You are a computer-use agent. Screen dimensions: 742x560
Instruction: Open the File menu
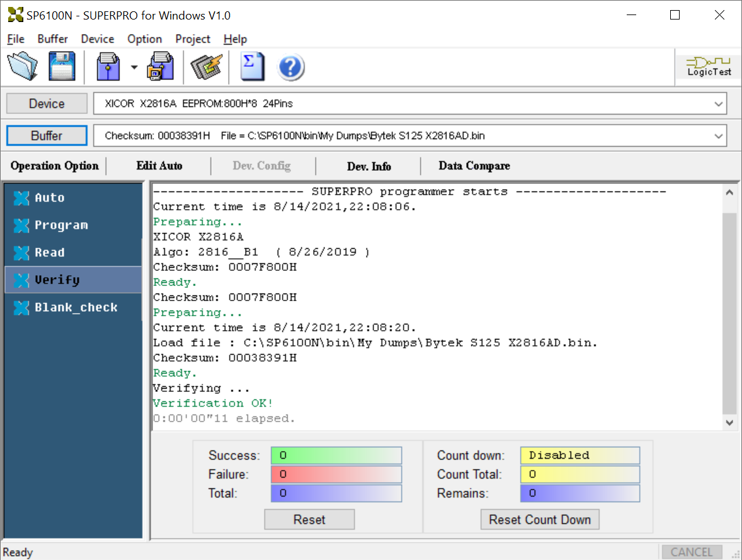pyautogui.click(x=16, y=39)
